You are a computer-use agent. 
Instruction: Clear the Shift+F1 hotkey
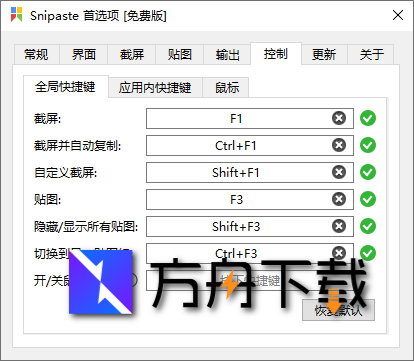339,172
